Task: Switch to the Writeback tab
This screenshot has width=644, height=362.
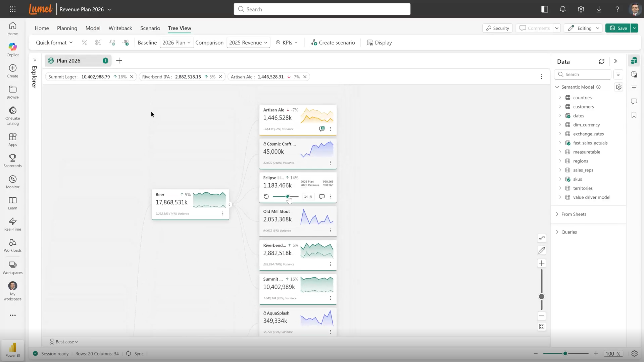Action: click(x=120, y=28)
